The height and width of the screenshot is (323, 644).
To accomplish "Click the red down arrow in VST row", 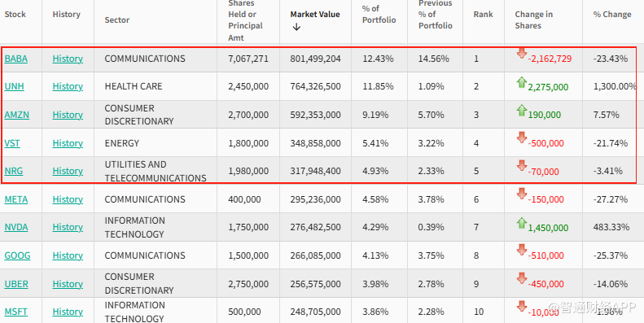I will tap(522, 137).
